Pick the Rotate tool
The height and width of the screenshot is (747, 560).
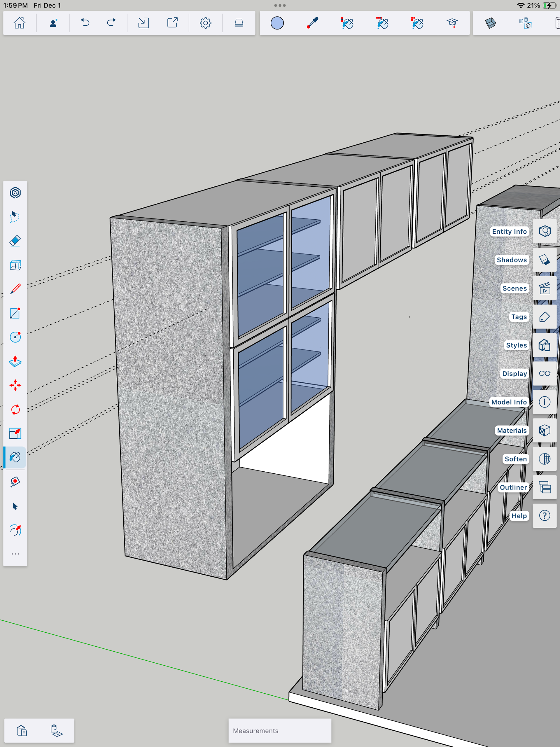coord(15,410)
